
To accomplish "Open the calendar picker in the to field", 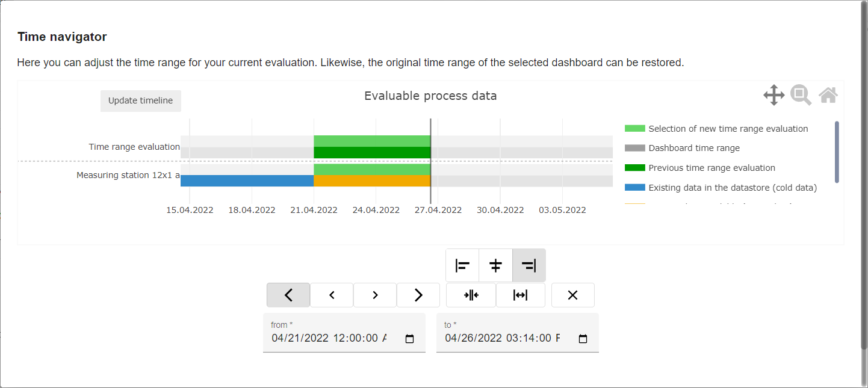I will click(x=583, y=339).
